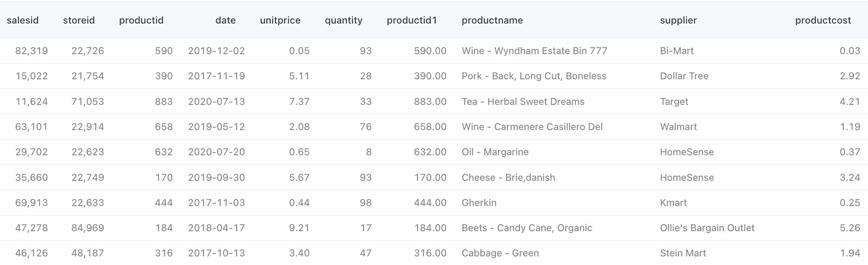This screenshot has width=868, height=265.
Task: Click the date cell 2019-09-30
Action: click(x=217, y=177)
